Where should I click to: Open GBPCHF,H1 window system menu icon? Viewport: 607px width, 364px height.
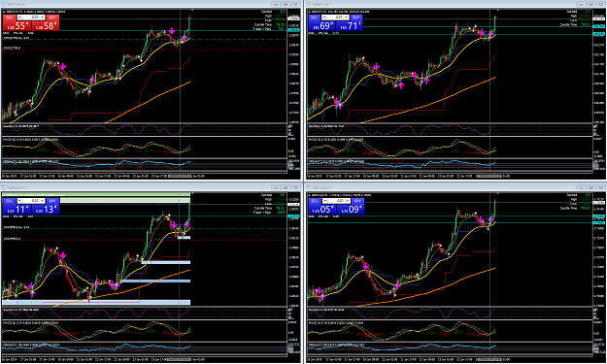click(x=4, y=4)
